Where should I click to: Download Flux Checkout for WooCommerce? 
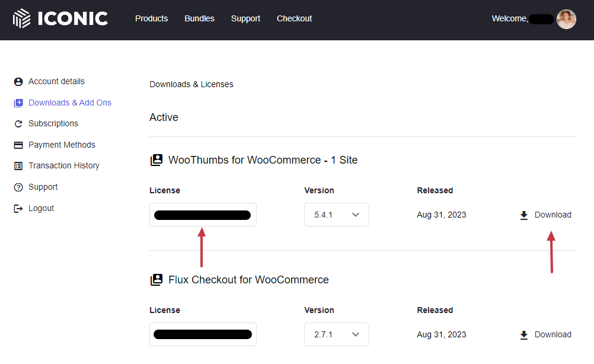[x=545, y=335]
